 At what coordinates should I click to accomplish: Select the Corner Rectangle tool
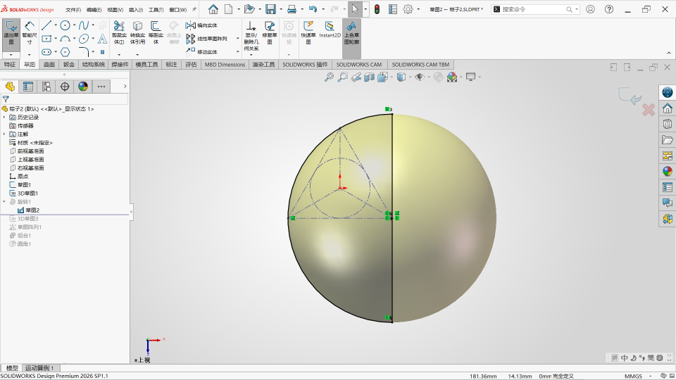point(46,39)
